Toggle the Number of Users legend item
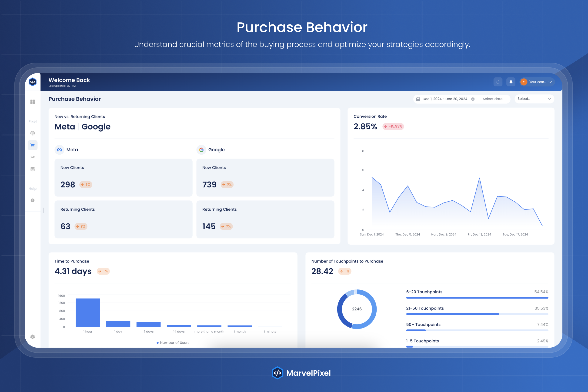 click(173, 342)
